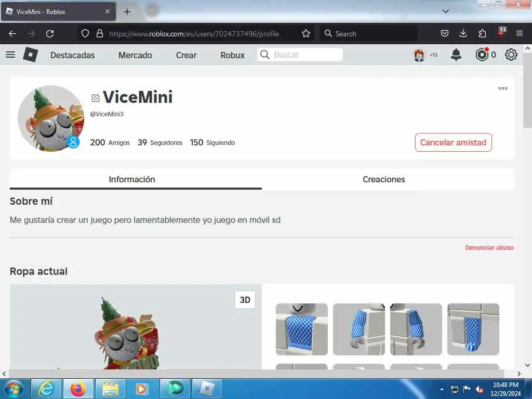This screenshot has height=399, width=532.
Task: Open the Roblox settings gear
Action: tap(511, 55)
